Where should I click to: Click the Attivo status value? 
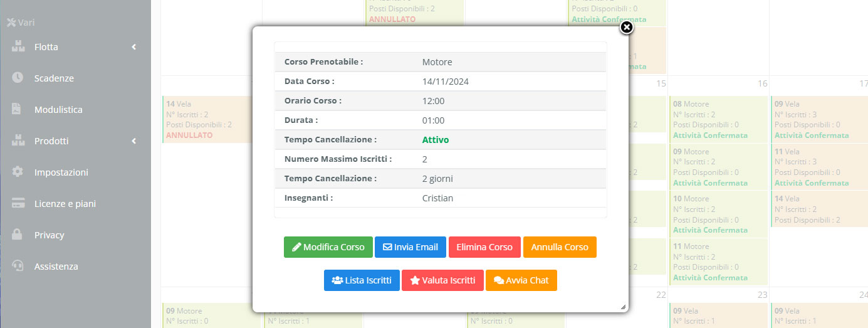coord(436,140)
